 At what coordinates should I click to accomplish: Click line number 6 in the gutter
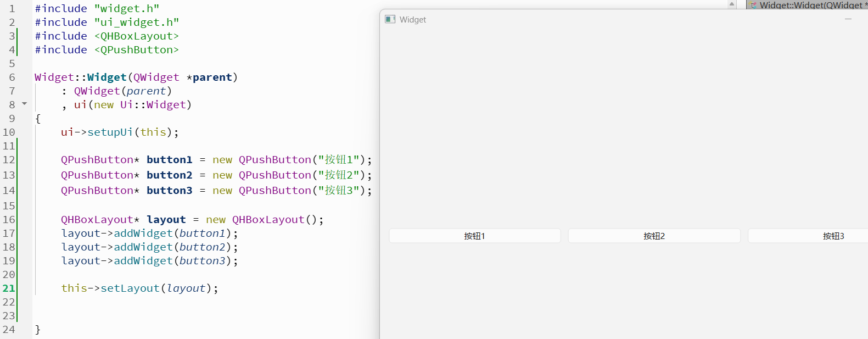click(x=12, y=77)
